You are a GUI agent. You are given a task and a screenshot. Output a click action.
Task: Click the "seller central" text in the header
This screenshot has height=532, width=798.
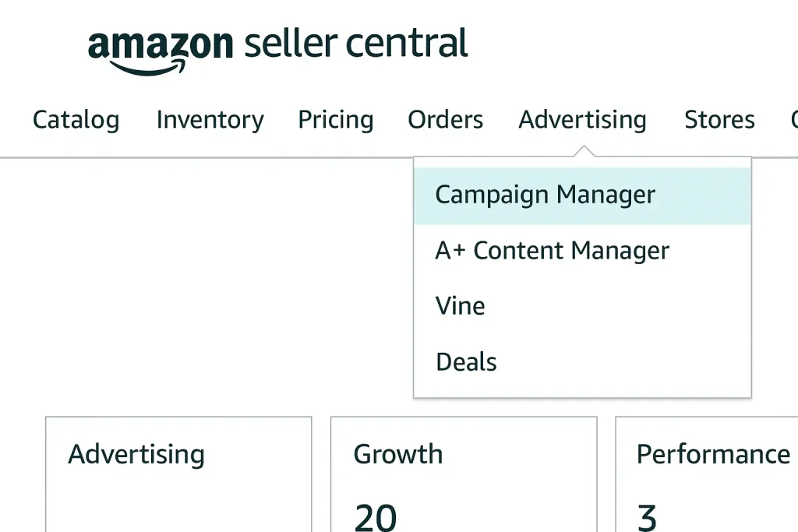pyautogui.click(x=356, y=44)
